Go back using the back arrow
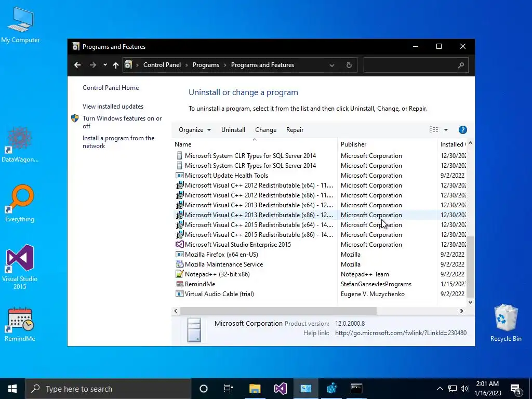Viewport: 532px width, 399px height. (x=77, y=65)
